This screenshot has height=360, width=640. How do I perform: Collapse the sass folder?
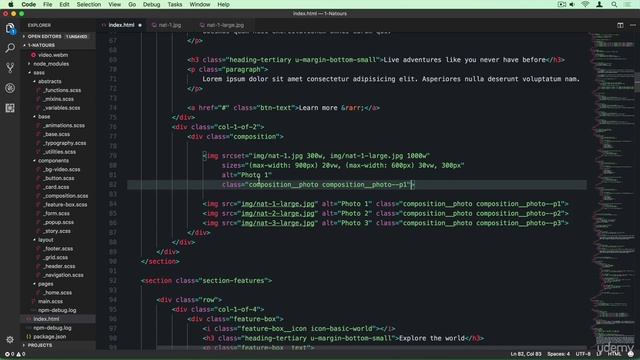[x=39, y=73]
